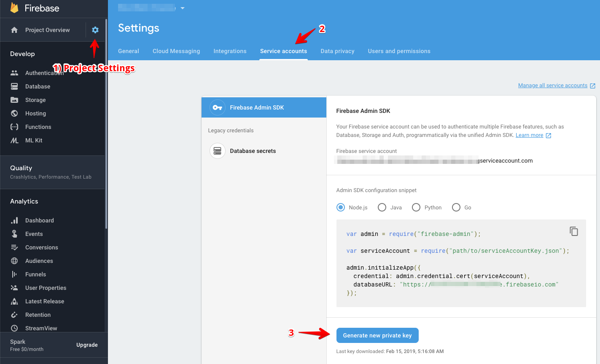Click the Retention magnet icon
The width and height of the screenshot is (600, 364).
coord(14,315)
